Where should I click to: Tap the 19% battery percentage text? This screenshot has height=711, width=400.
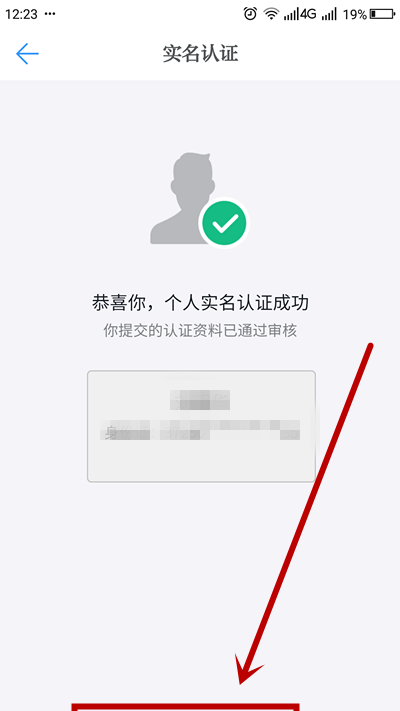point(355,15)
